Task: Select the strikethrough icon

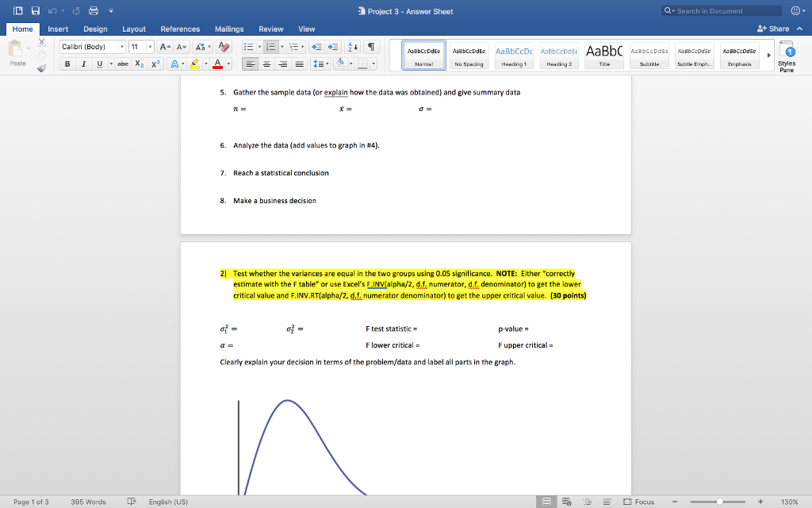Action: [124, 63]
